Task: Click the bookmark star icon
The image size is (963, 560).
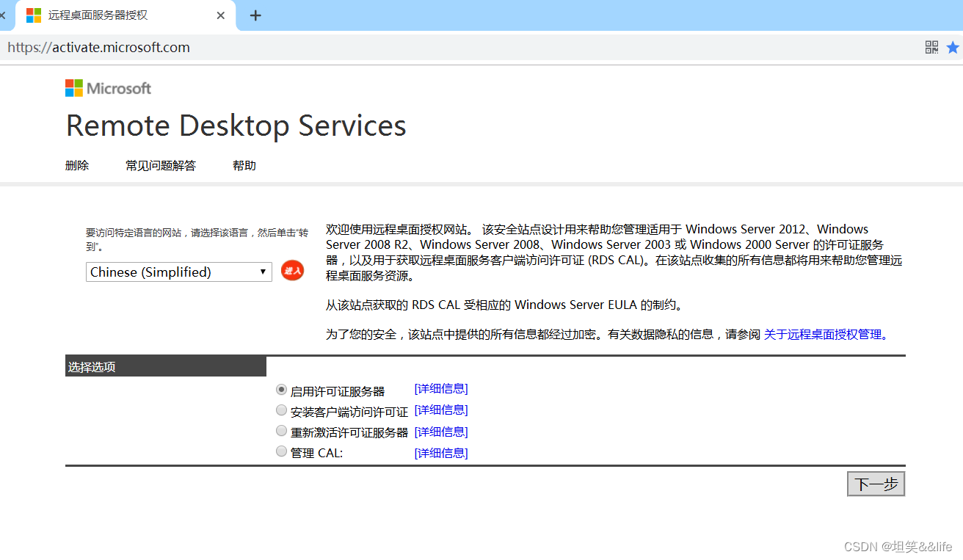Action: click(x=953, y=48)
